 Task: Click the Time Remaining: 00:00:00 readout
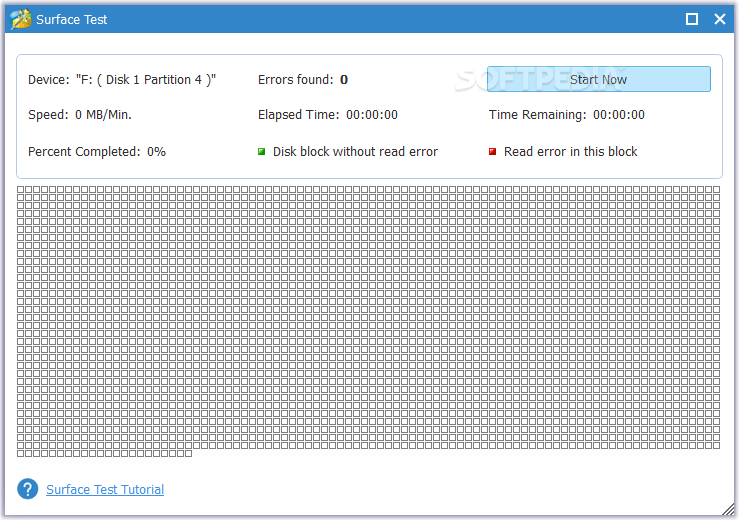[x=567, y=115]
